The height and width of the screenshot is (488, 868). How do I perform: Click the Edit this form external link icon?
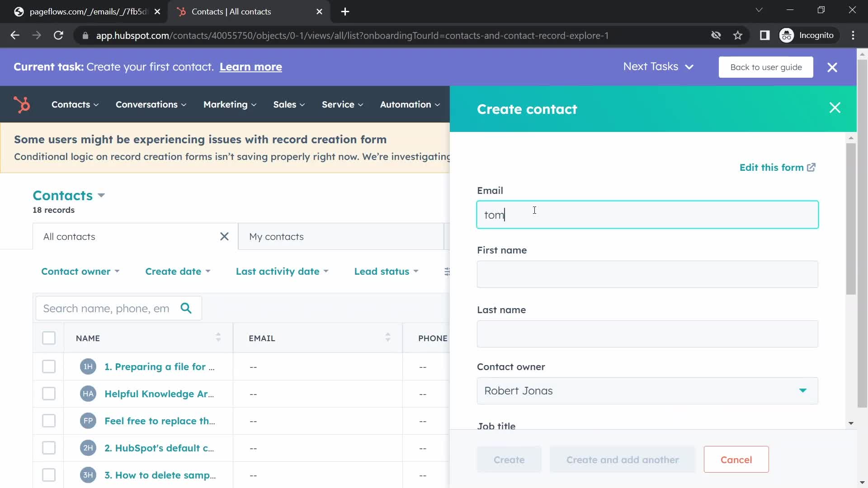pos(811,168)
